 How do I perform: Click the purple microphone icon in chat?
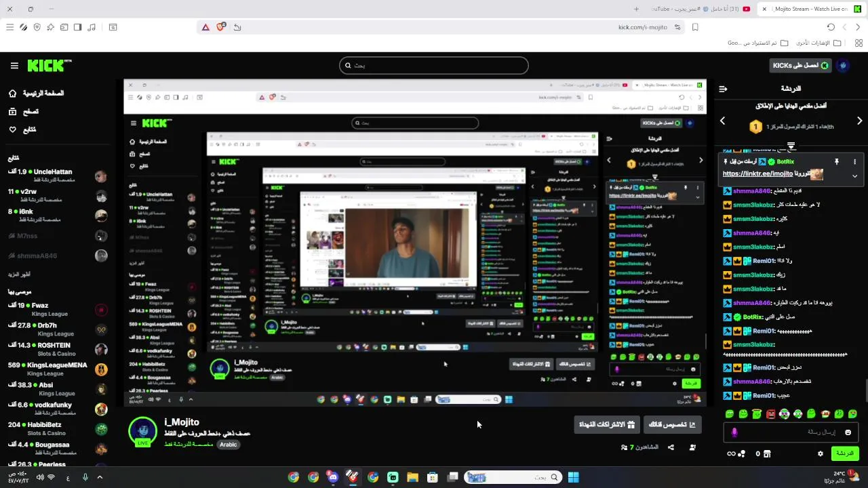tap(734, 432)
